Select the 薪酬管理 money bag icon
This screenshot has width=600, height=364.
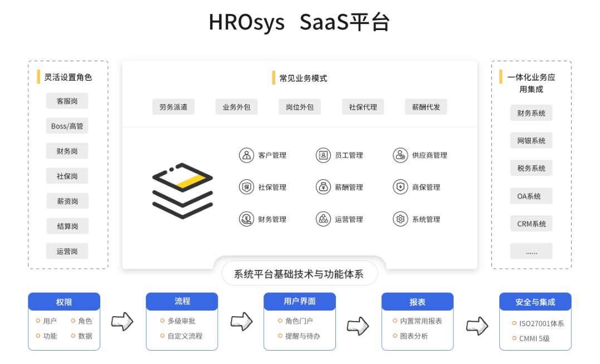pos(323,187)
